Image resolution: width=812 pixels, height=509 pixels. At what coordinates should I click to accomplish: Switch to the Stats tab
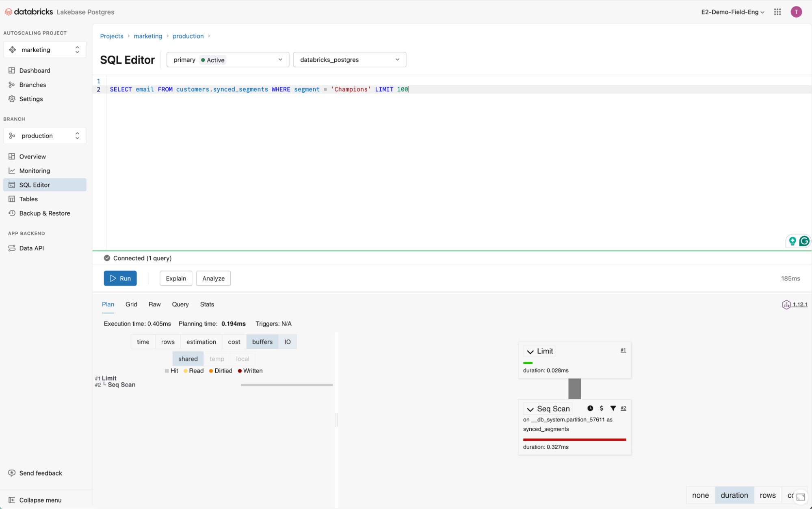(x=207, y=305)
